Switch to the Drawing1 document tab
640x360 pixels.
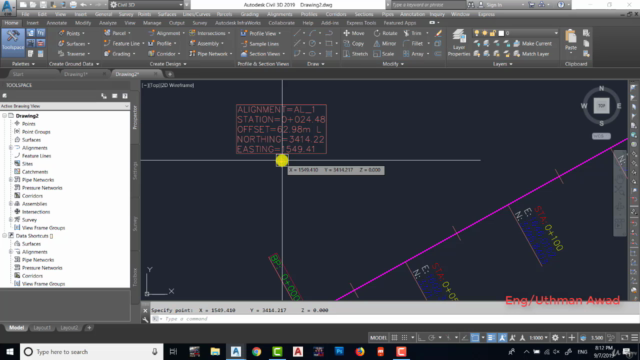pos(76,74)
